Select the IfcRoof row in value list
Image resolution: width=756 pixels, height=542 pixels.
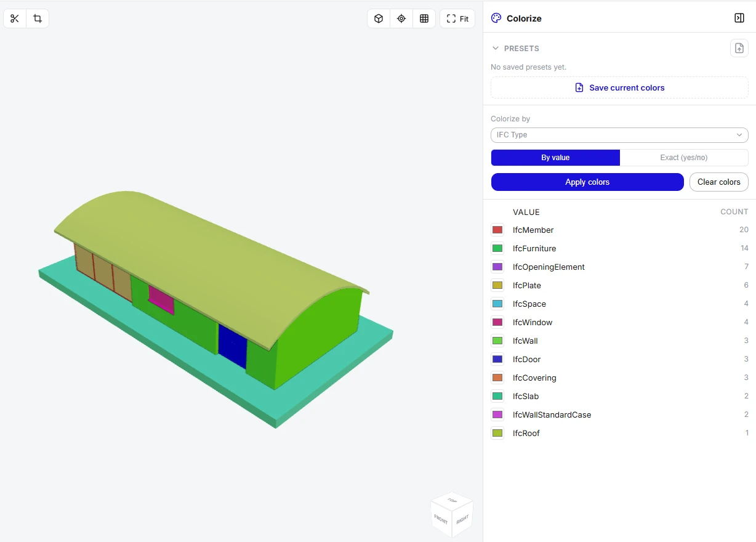(619, 433)
